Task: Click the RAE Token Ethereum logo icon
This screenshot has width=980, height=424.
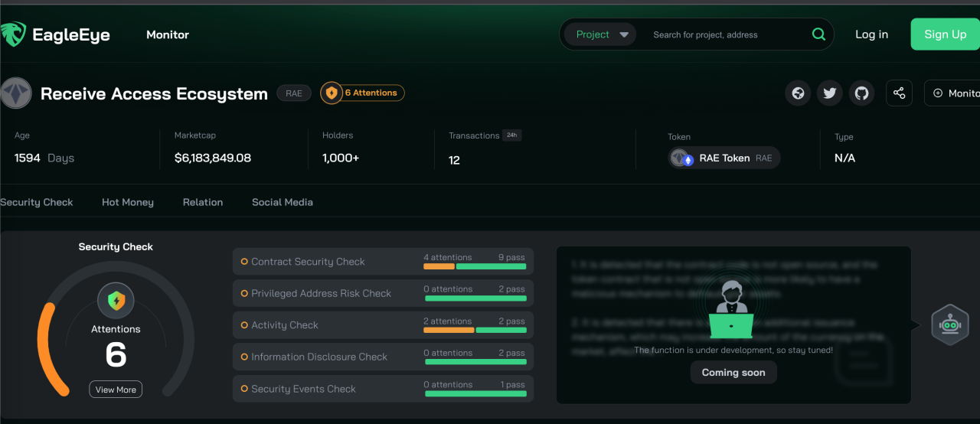Action: point(688,159)
